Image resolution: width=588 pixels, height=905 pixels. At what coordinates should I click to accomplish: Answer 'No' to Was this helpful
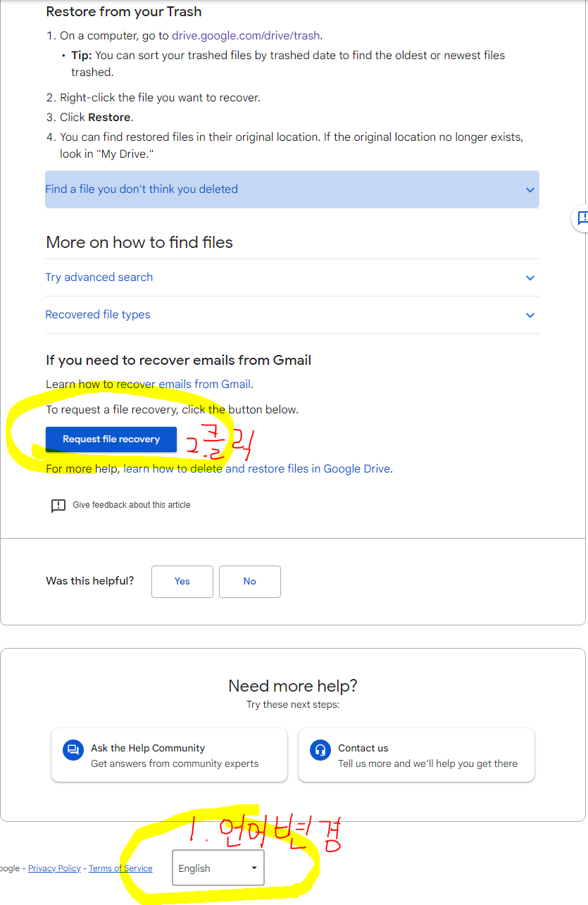tap(250, 582)
